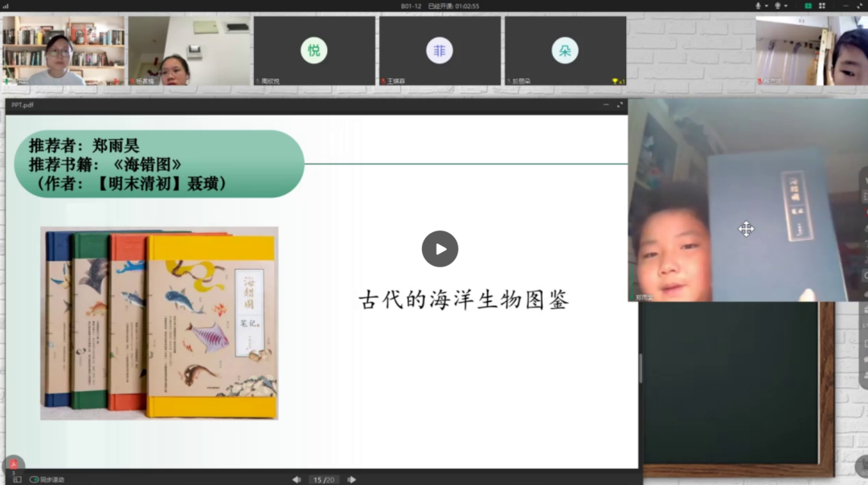Click the page number field showing 15
This screenshot has height=485, width=868.
click(x=318, y=479)
